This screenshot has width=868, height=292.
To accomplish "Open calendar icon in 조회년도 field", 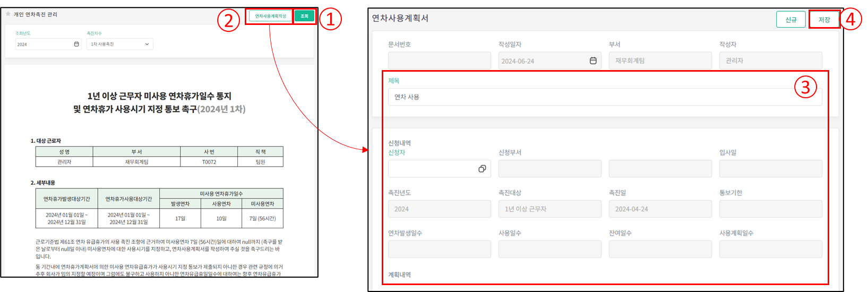I will [76, 44].
